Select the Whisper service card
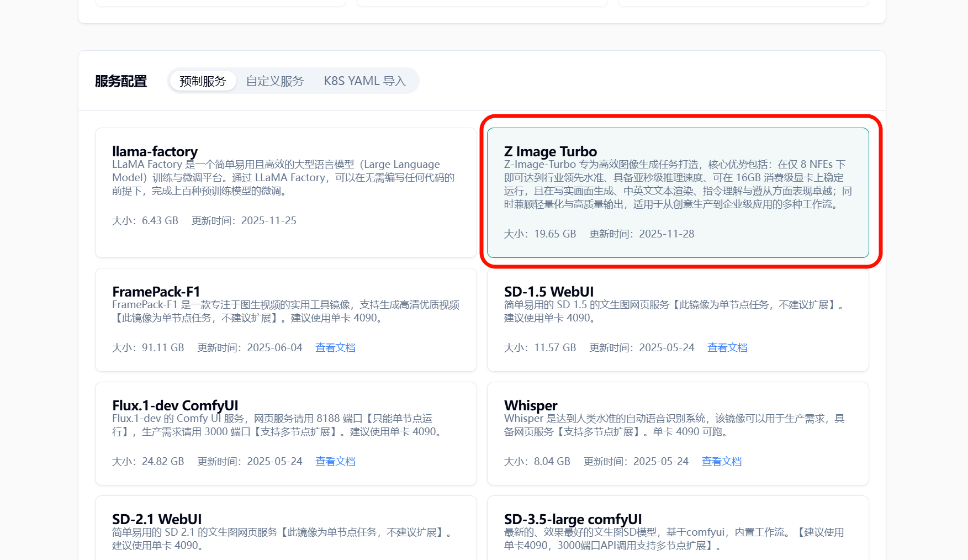 [x=678, y=433]
